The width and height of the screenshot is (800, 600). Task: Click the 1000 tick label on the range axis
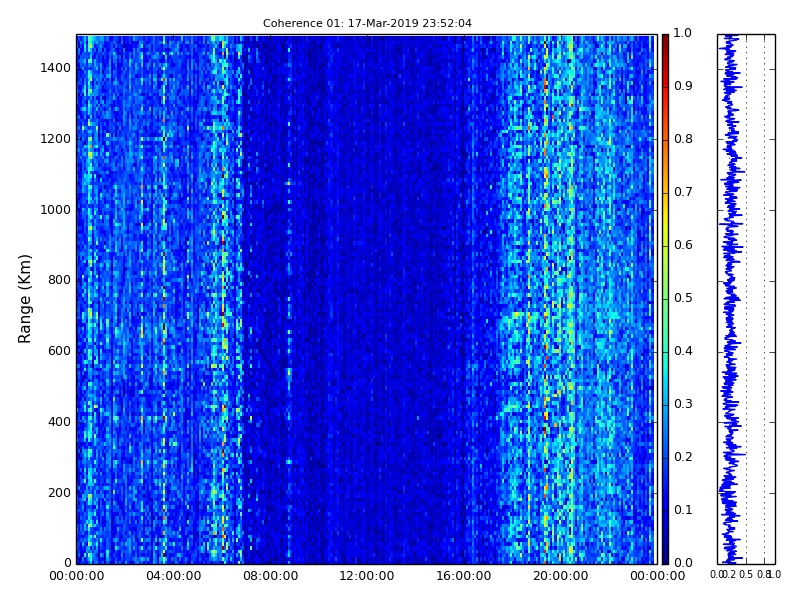pyautogui.click(x=55, y=210)
